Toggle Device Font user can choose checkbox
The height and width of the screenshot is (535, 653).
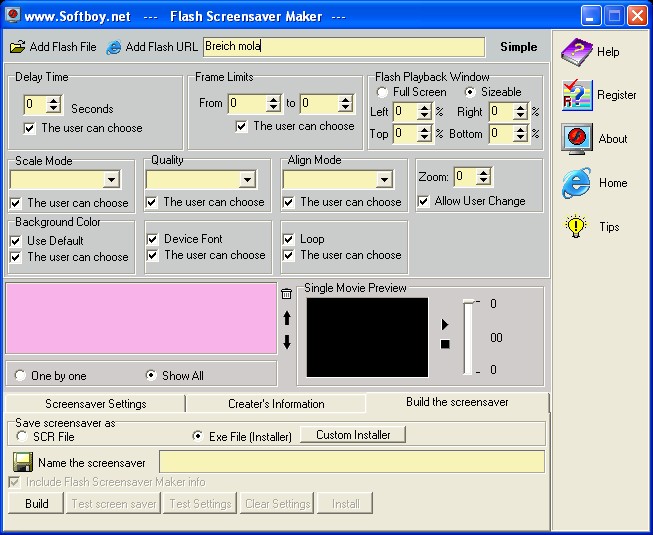point(152,255)
